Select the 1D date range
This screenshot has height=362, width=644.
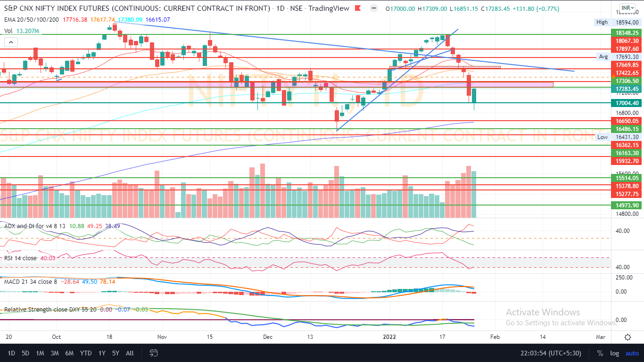coord(11,353)
